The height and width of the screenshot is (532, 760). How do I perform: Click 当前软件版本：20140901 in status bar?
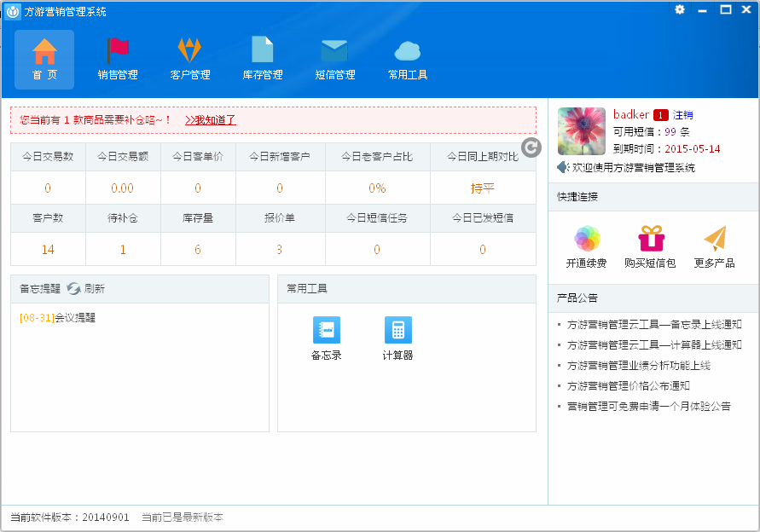tap(70, 518)
